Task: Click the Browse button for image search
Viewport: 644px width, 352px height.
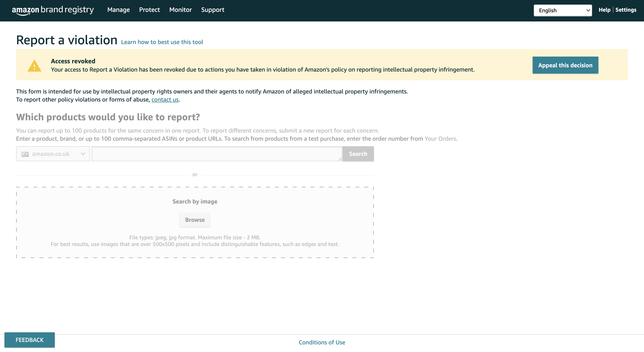Action: tap(195, 220)
